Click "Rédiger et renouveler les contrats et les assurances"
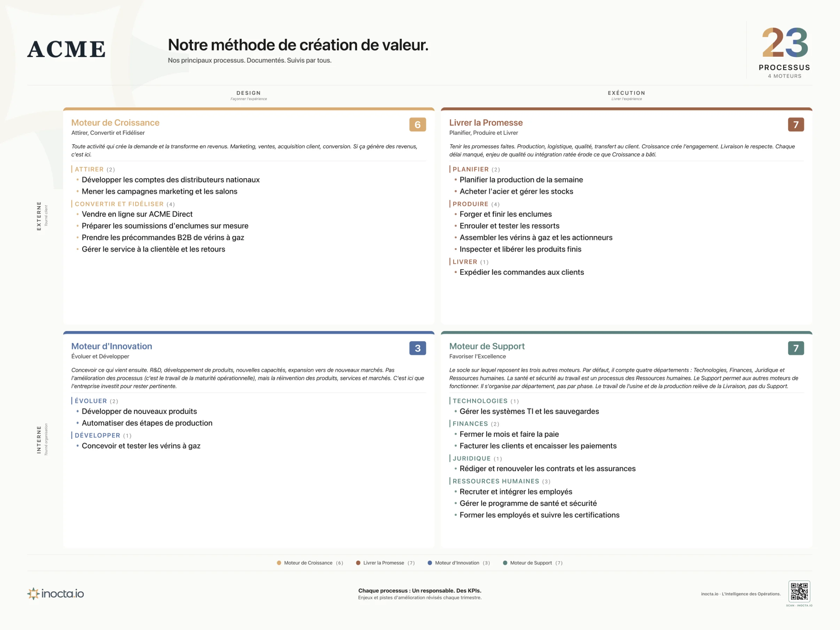The image size is (840, 630). click(x=547, y=469)
